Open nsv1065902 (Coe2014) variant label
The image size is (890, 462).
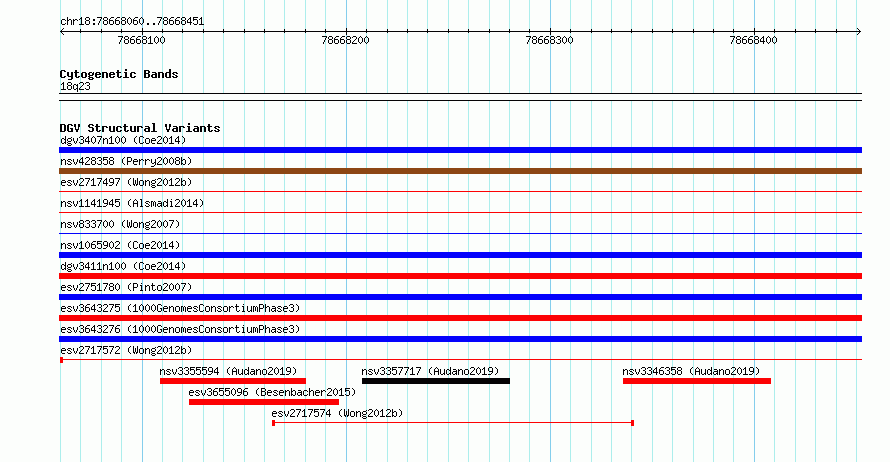click(x=120, y=245)
